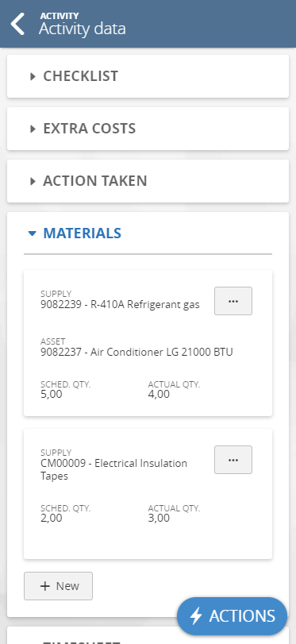296x644 pixels.
Task: Expand the CHECKLIST section triangle
Action: click(33, 76)
